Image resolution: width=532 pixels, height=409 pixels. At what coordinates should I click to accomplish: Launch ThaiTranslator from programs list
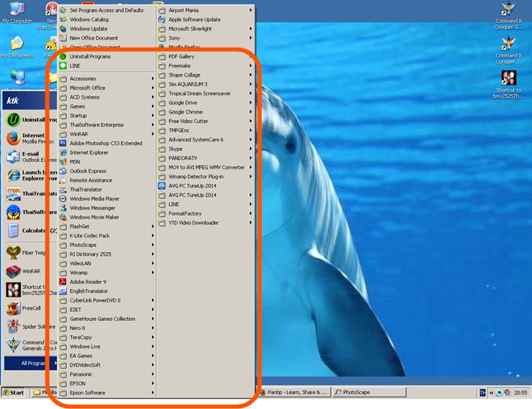click(x=107, y=190)
